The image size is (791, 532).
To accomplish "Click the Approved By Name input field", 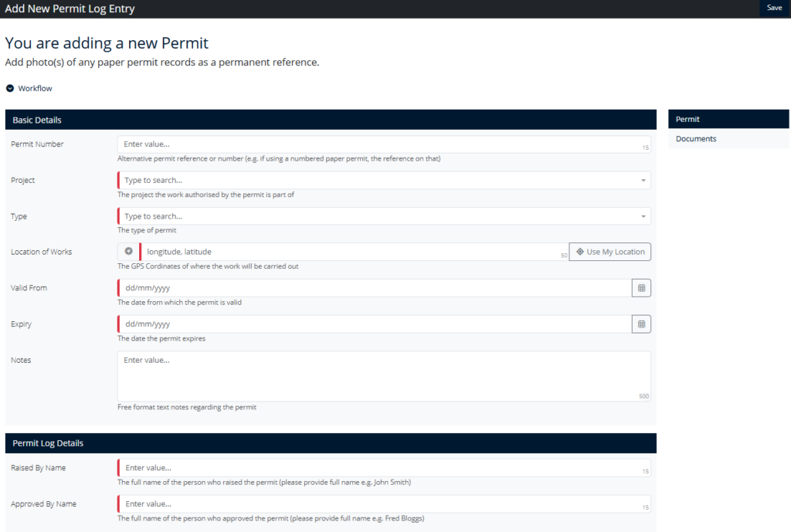I will point(384,503).
